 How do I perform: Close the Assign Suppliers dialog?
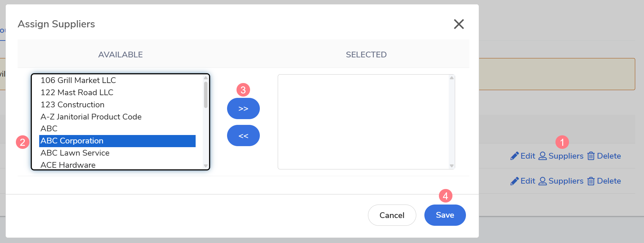point(459,24)
